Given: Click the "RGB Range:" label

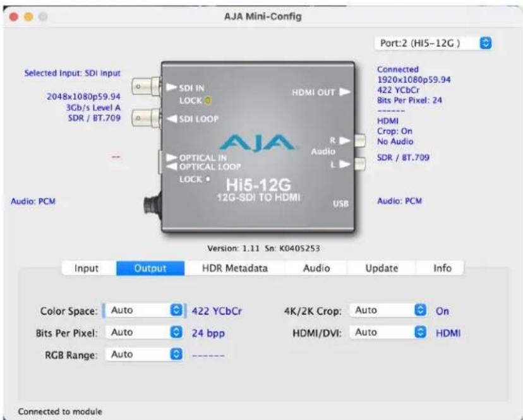Looking at the screenshot, I should click(71, 355).
